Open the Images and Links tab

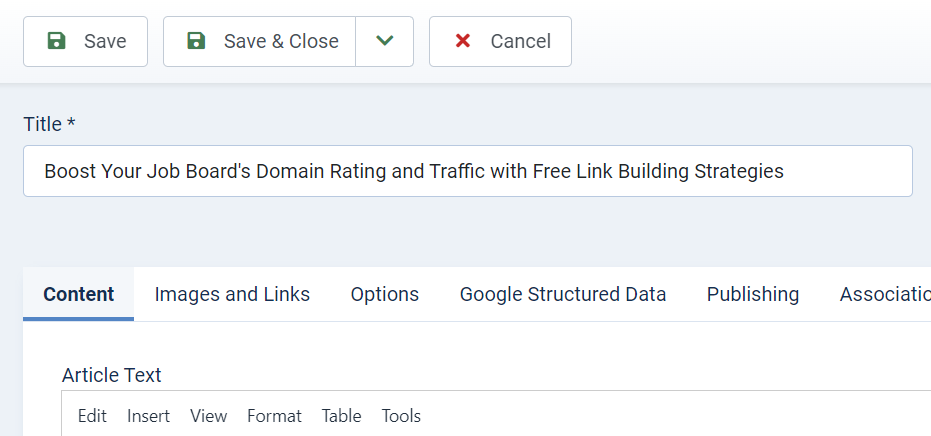coord(232,294)
